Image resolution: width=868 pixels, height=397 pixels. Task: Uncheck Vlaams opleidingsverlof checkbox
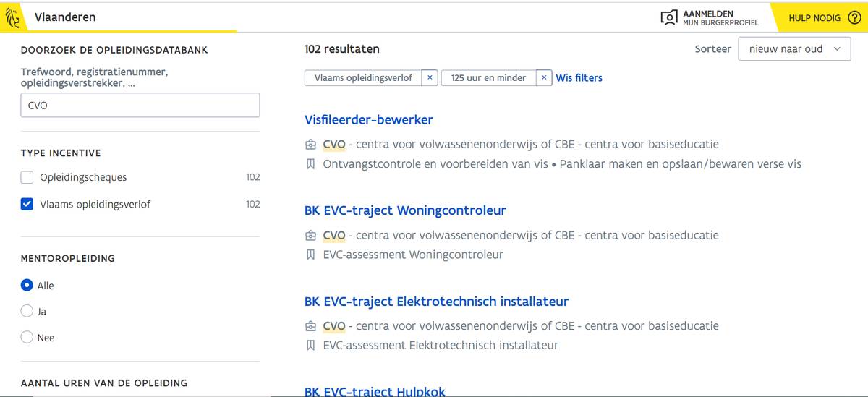coord(27,205)
